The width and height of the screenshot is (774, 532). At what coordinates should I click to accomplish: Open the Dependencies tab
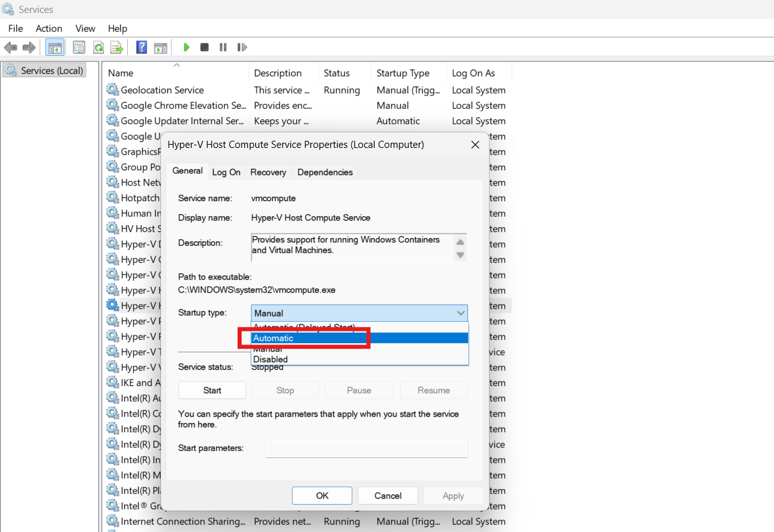[325, 172]
